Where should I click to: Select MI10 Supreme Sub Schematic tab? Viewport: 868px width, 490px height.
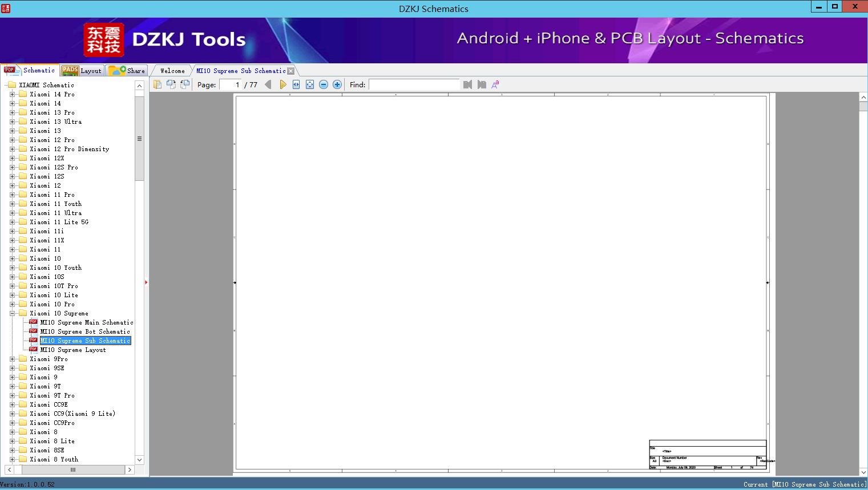[x=241, y=71]
